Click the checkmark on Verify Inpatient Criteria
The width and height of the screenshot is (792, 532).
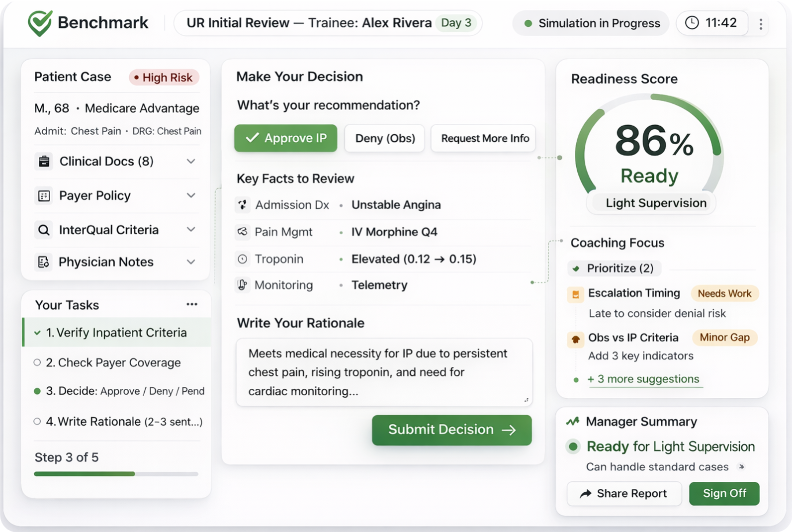point(37,333)
